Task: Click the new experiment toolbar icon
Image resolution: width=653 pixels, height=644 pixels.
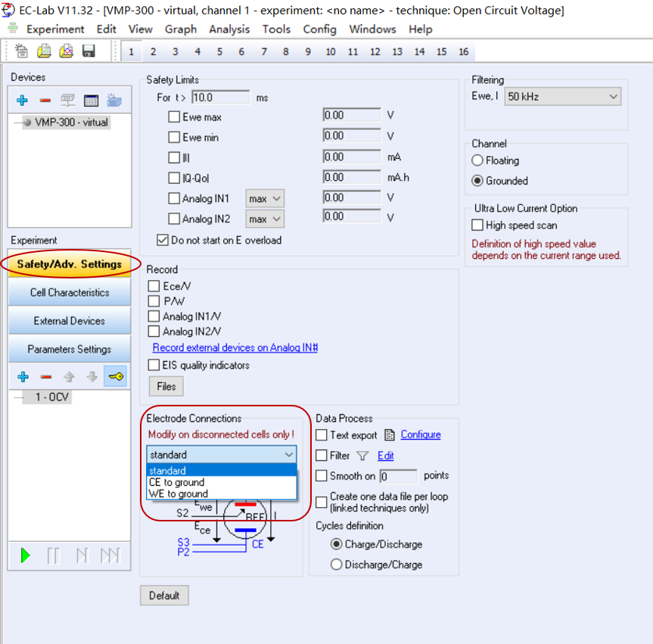Action: tap(22, 51)
